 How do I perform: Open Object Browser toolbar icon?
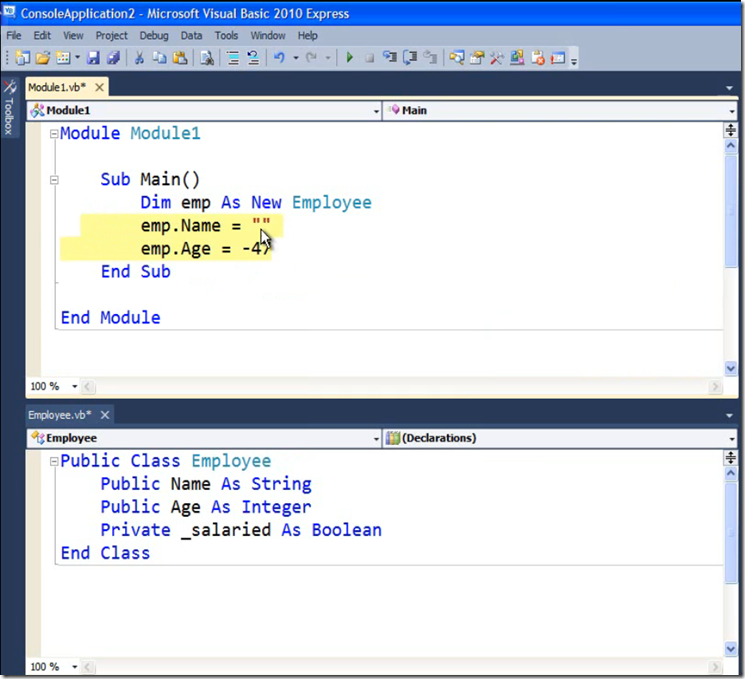click(517, 58)
